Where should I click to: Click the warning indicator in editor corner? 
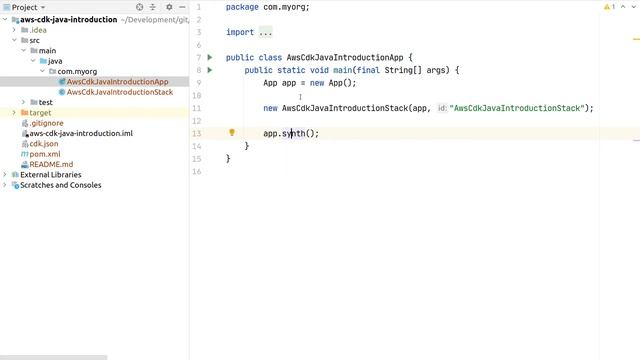pyautogui.click(x=609, y=7)
